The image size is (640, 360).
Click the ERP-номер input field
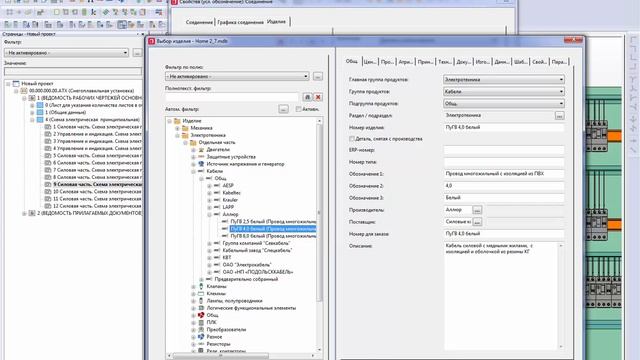[504, 150]
